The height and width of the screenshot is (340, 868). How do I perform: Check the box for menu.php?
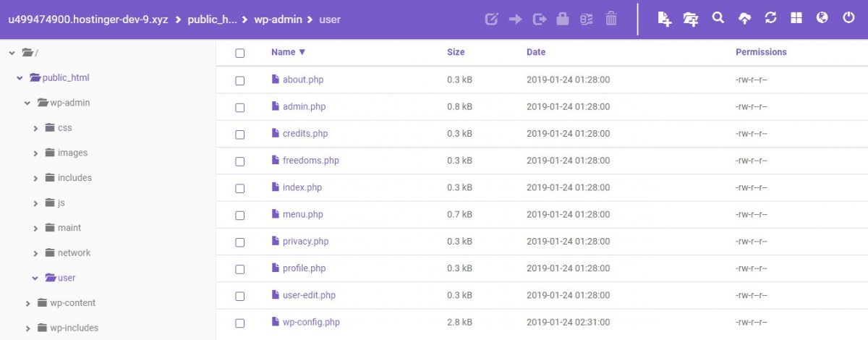[x=240, y=215]
